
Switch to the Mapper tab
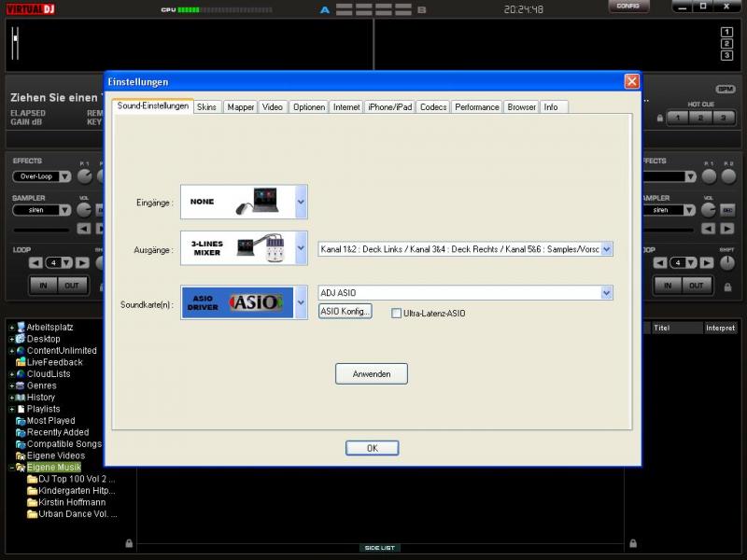tap(241, 107)
